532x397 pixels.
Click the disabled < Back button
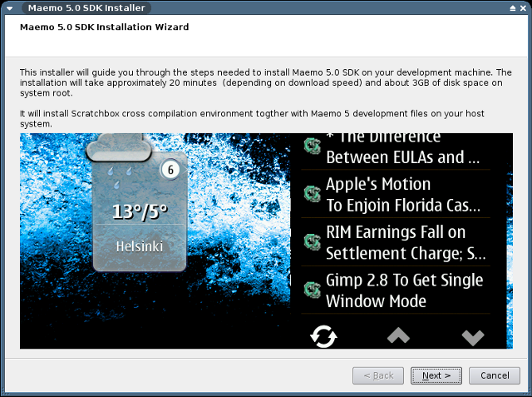point(378,375)
